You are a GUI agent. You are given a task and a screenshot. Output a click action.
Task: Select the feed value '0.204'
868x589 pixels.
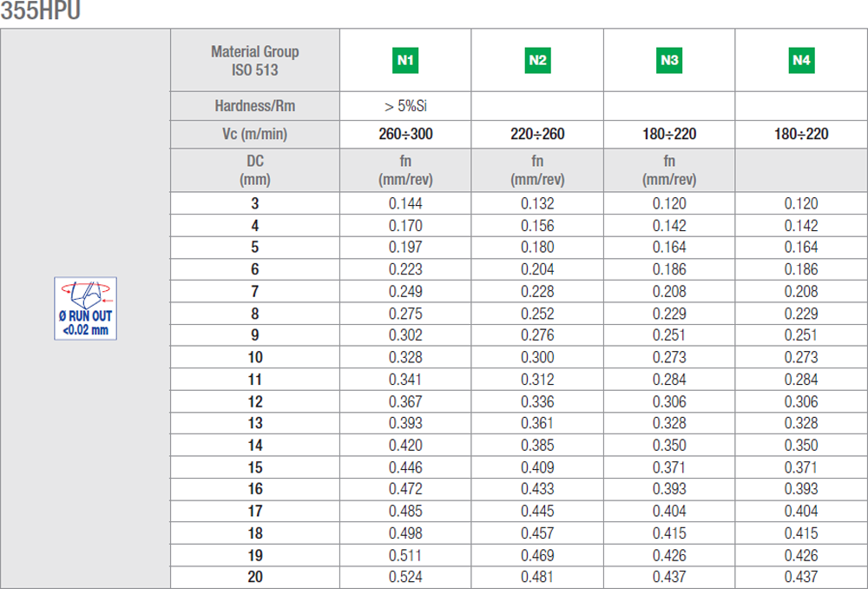[537, 269]
